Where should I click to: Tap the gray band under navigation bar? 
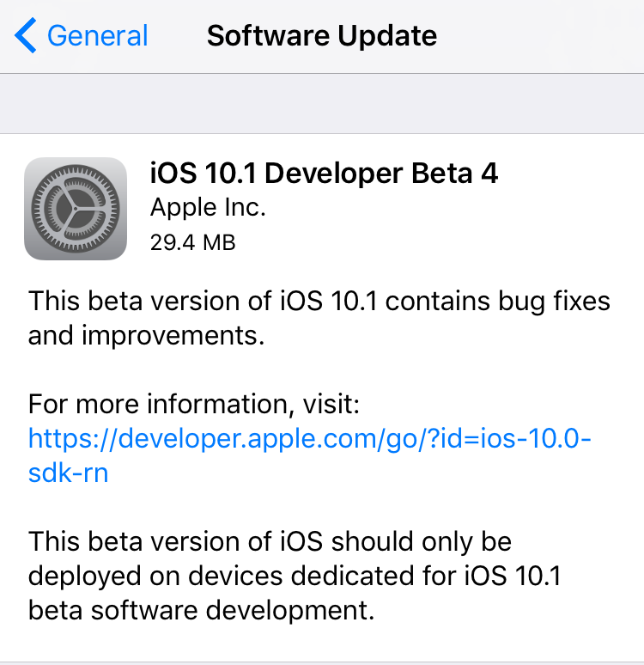322,103
